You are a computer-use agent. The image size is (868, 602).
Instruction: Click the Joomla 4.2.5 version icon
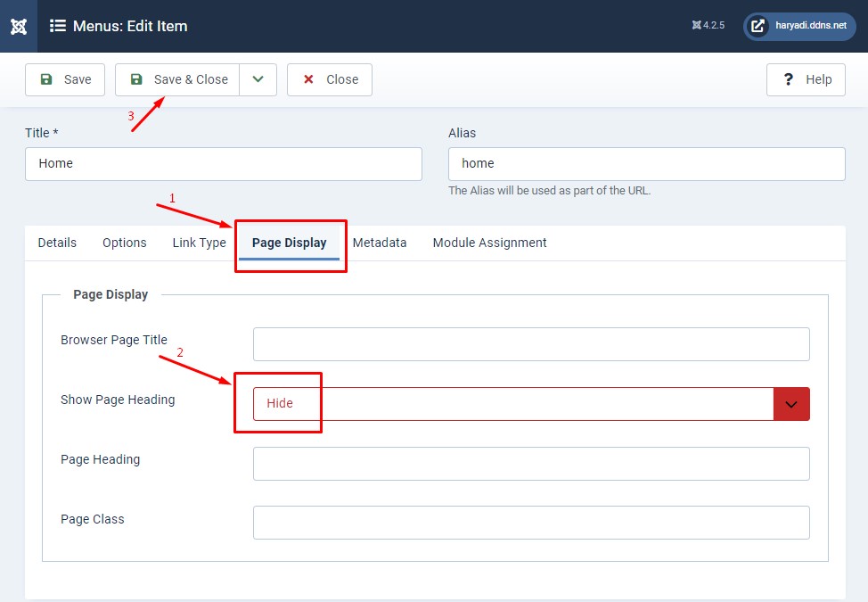(697, 26)
